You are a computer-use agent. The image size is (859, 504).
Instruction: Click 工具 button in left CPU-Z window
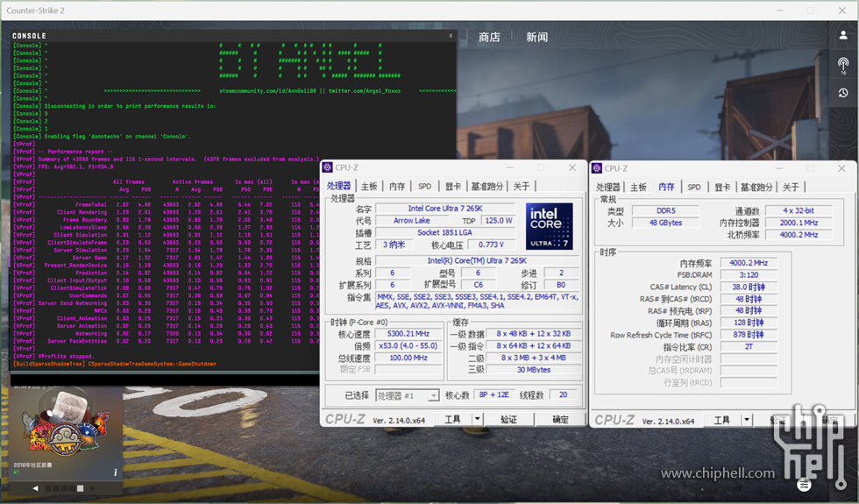[x=452, y=419]
